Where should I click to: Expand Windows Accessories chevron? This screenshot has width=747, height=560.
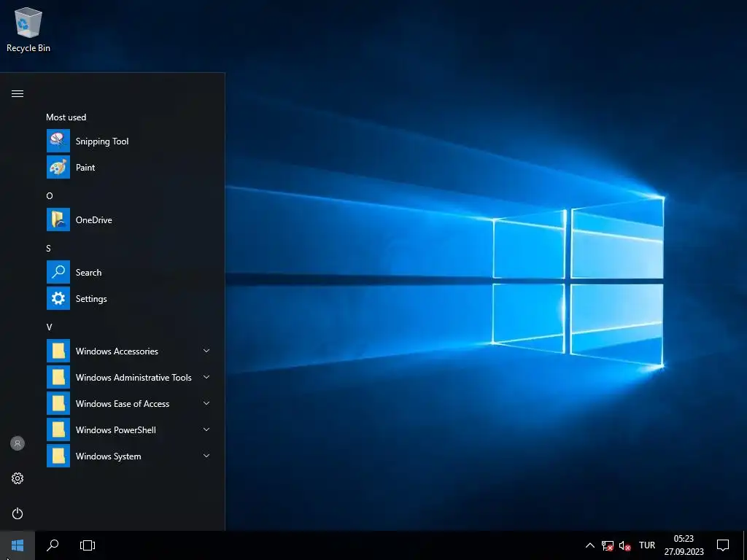206,351
